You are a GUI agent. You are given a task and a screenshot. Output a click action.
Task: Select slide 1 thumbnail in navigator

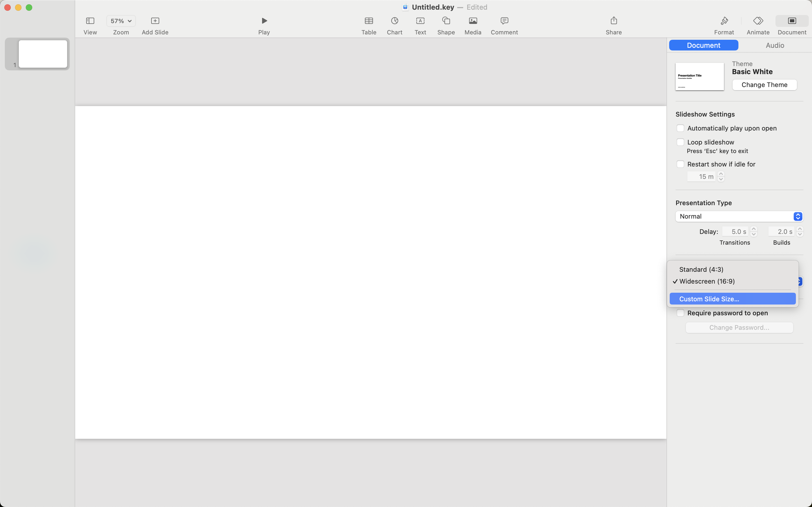point(43,54)
